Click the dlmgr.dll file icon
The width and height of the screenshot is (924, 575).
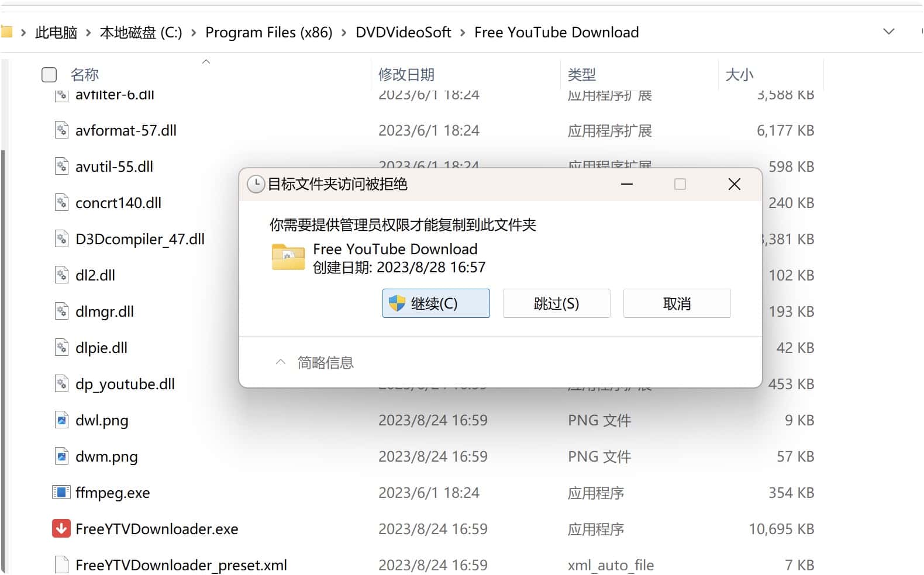tap(61, 311)
